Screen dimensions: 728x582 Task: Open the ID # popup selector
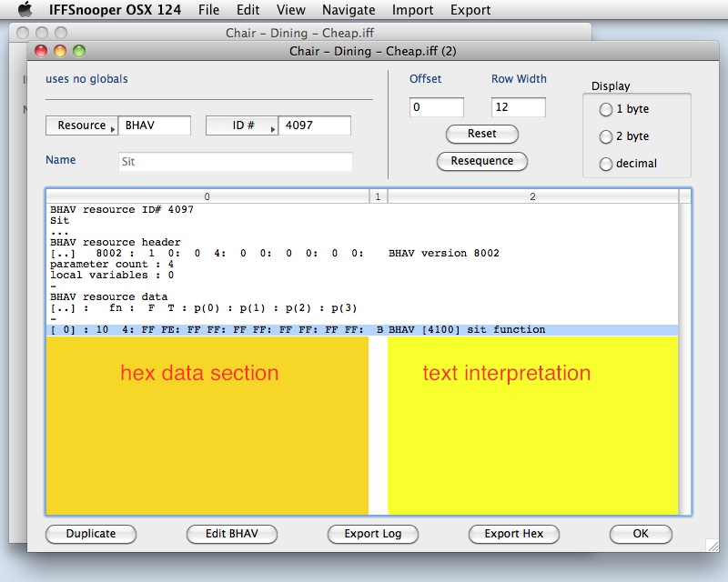tap(242, 125)
